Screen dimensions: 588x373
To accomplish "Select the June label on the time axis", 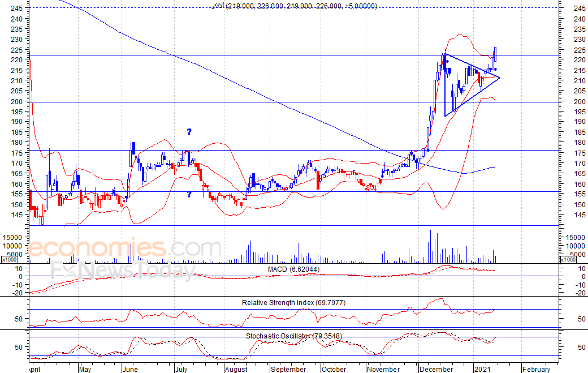I will pos(131,369).
